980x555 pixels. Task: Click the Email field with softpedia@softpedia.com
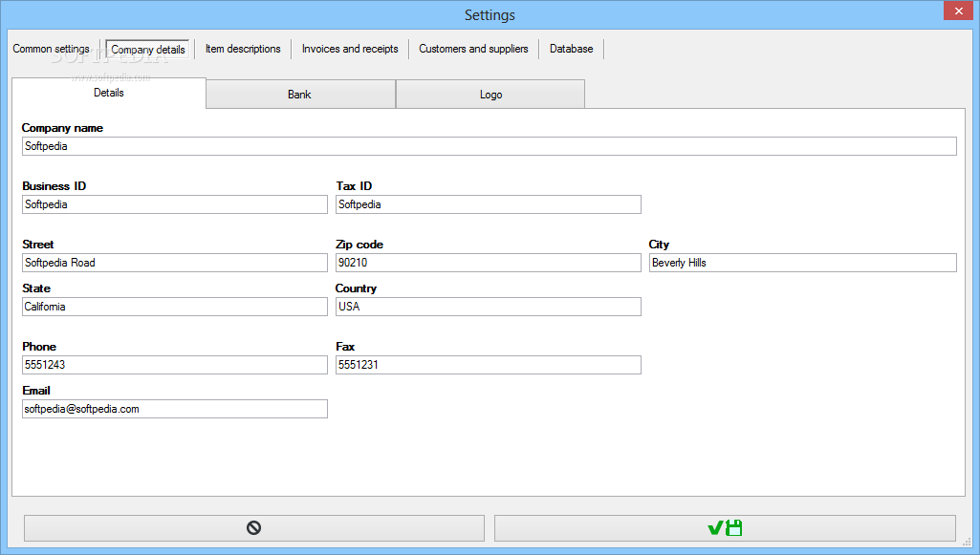coord(175,409)
